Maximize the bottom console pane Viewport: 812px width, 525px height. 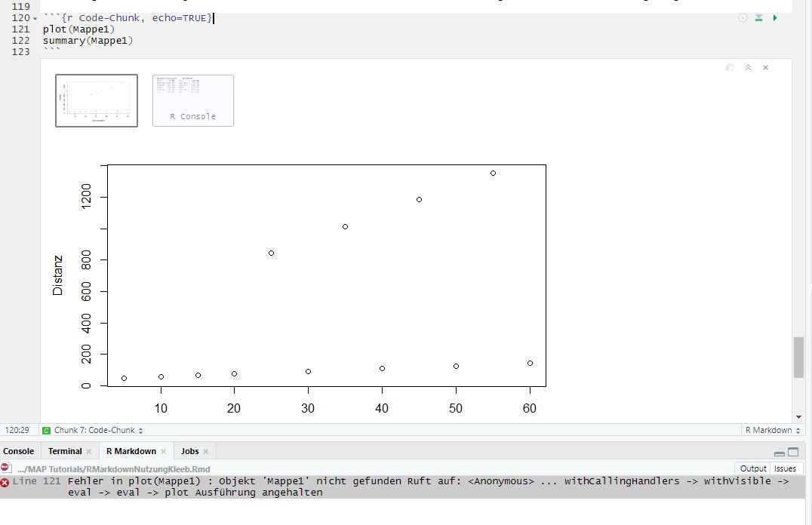792,452
